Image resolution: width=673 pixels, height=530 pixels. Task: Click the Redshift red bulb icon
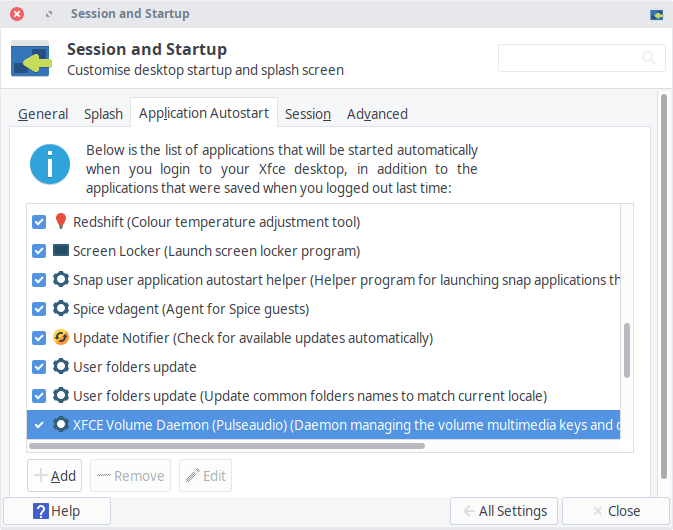click(x=61, y=221)
